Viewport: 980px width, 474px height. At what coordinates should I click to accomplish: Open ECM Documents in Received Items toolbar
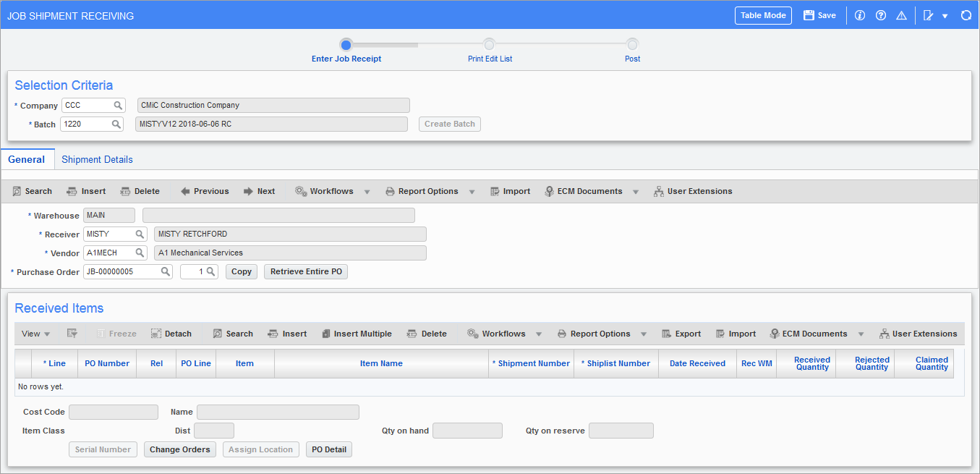[x=809, y=334]
